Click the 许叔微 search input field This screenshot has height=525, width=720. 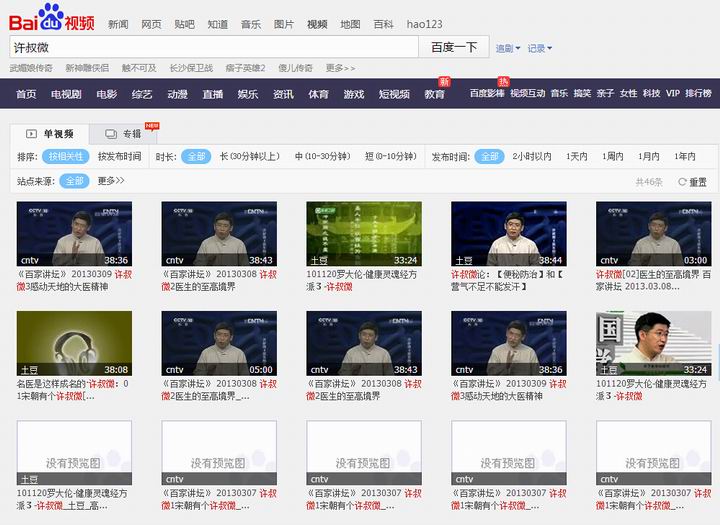tap(214, 47)
